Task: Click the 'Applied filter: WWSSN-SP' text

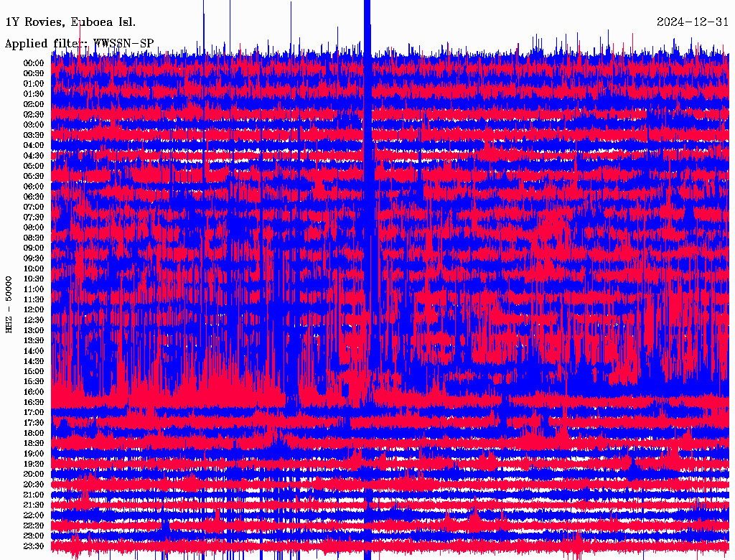Action: point(79,44)
